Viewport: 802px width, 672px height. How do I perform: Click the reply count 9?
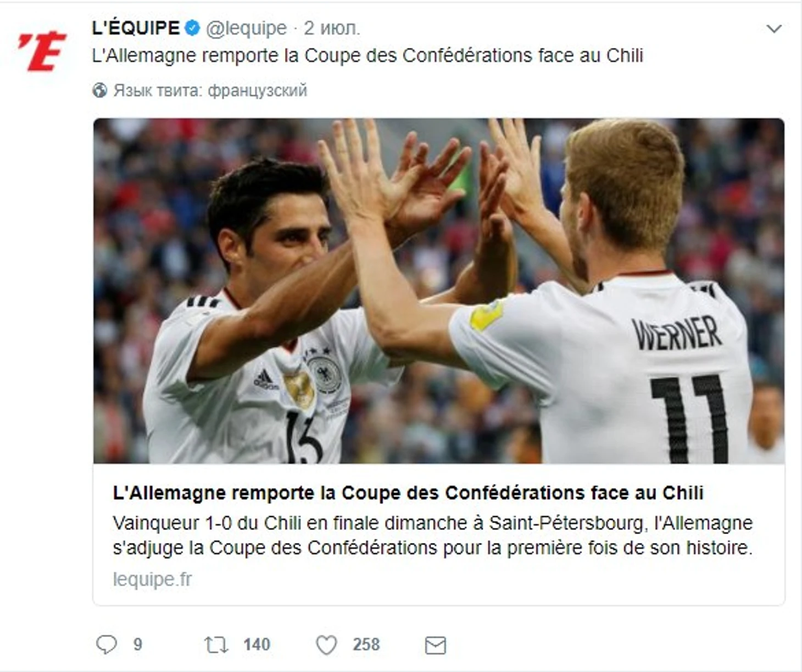coord(138,645)
